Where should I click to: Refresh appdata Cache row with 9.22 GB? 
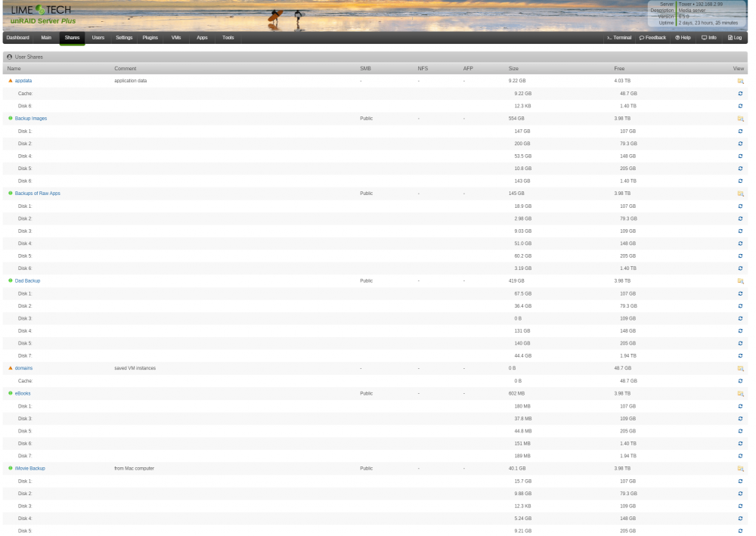tap(740, 94)
